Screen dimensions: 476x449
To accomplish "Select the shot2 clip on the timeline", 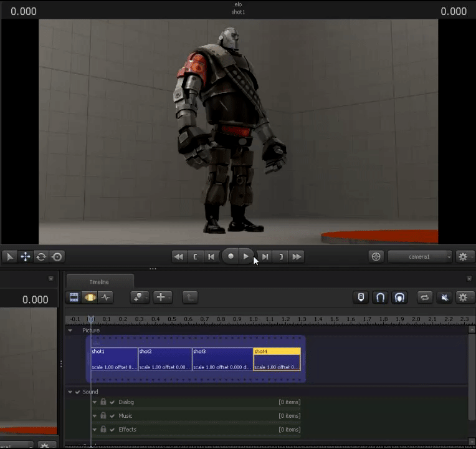I will click(x=164, y=359).
